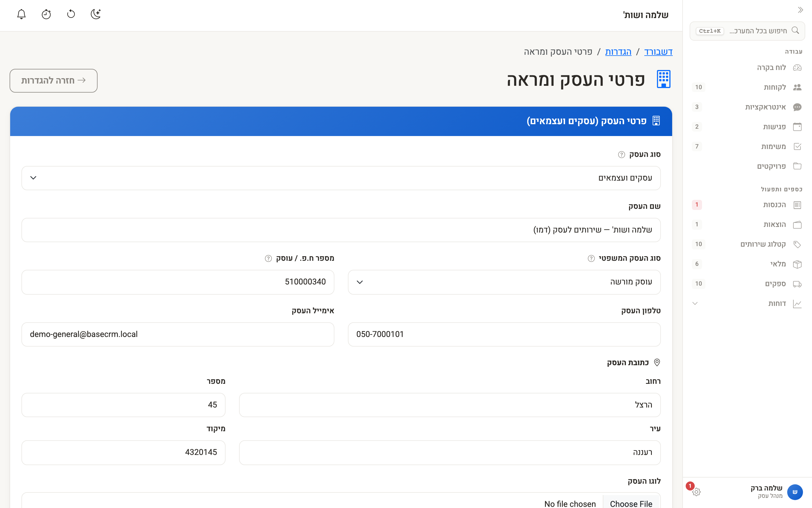
Task: Open סוג העסק dropdown
Action: click(341, 178)
